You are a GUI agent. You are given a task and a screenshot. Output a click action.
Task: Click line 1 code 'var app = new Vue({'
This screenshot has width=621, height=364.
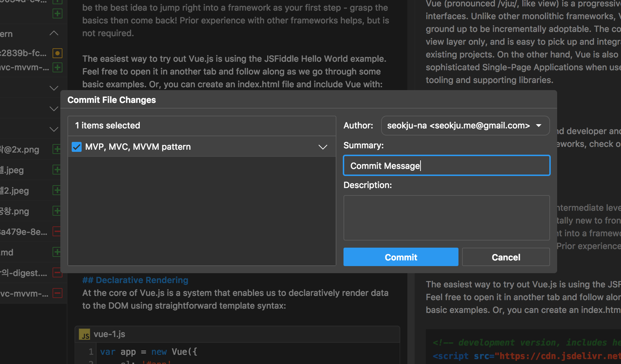tap(149, 352)
